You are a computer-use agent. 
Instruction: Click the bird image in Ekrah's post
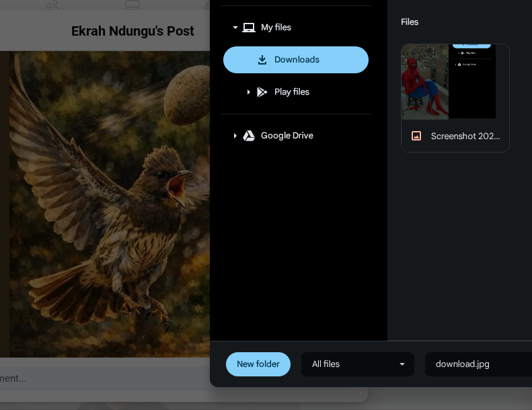pos(109,204)
